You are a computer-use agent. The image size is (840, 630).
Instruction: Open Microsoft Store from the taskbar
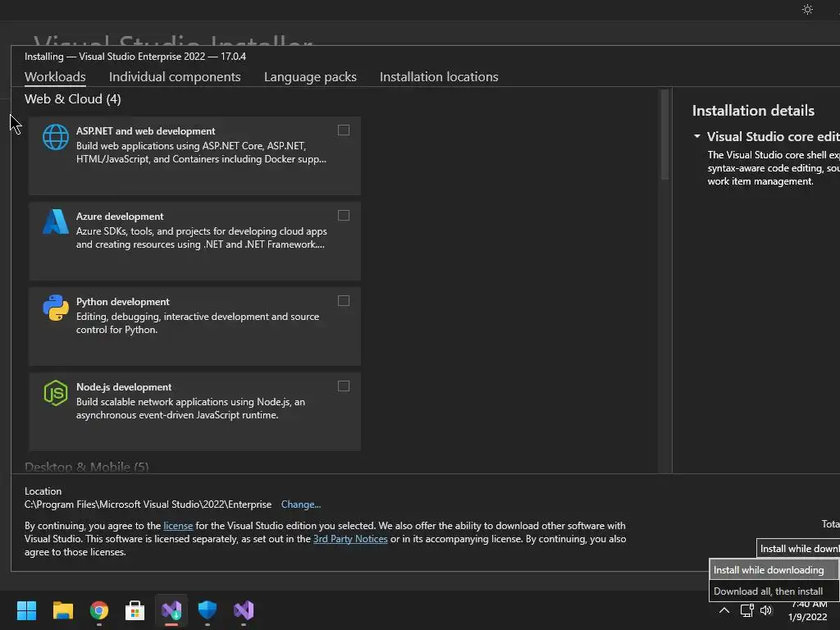135,610
